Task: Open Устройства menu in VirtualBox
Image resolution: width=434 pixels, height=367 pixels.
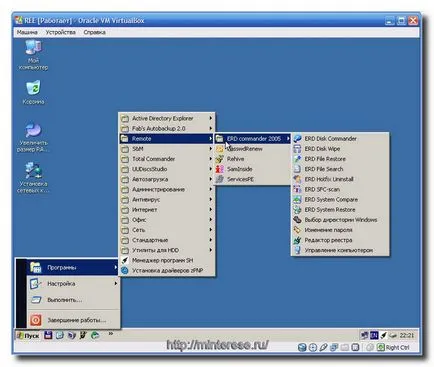Action: 61,32
